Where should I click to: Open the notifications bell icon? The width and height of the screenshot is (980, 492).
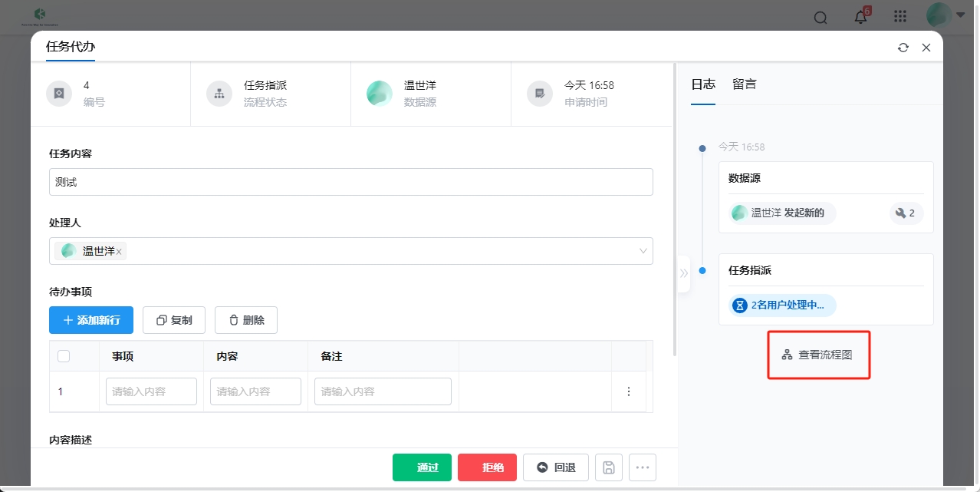click(x=860, y=18)
